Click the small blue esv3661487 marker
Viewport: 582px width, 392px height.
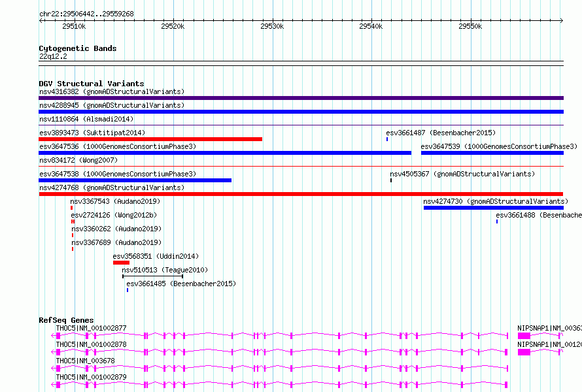387,139
